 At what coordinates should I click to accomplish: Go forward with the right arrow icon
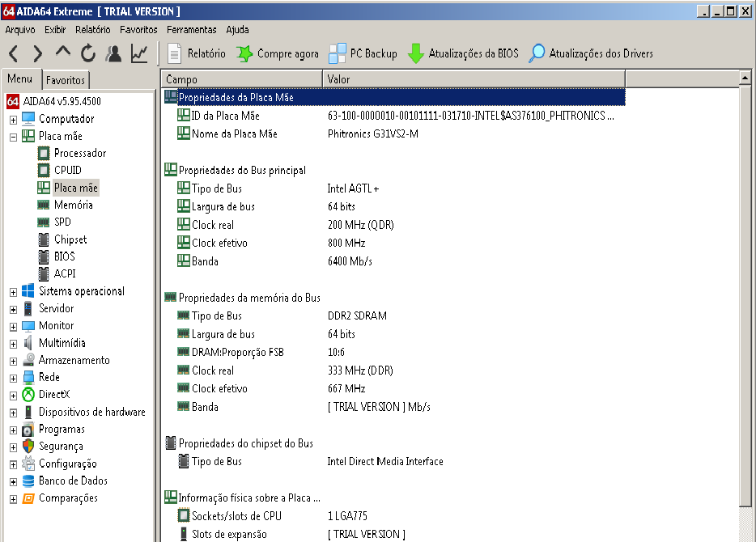[x=37, y=53]
